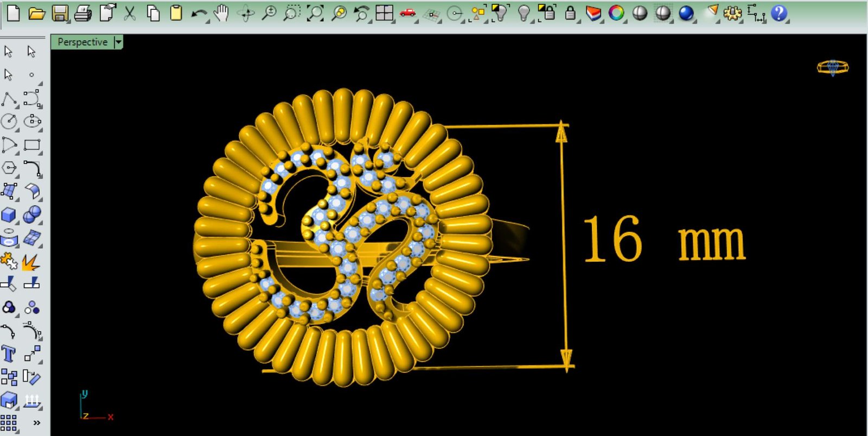Toggle the Hide objects lightbulb icon
The width and height of the screenshot is (868, 436).
[x=524, y=13]
